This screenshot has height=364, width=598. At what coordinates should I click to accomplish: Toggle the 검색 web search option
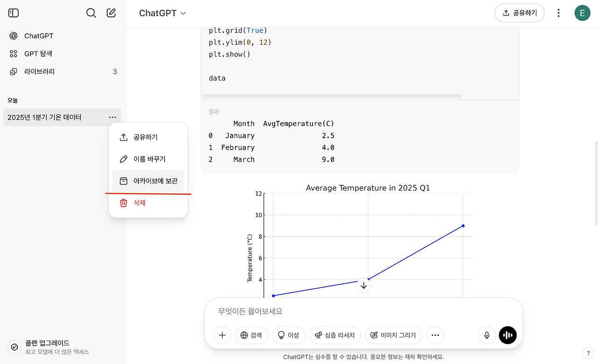point(251,335)
